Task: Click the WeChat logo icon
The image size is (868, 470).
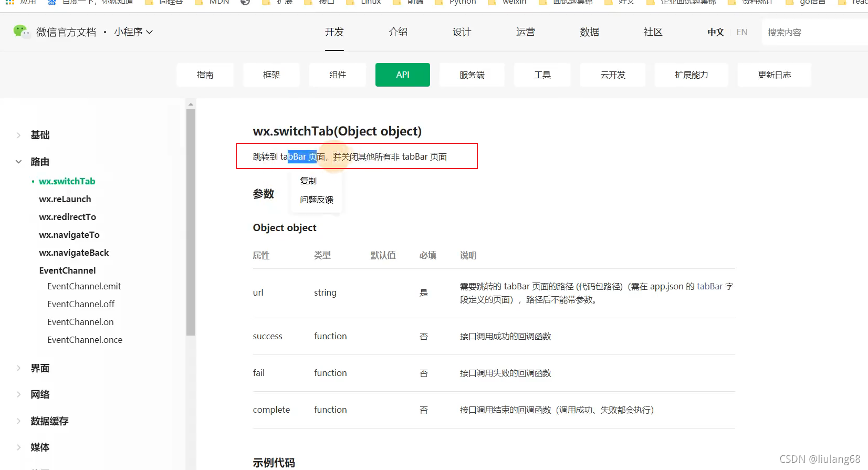Action: 22,32
